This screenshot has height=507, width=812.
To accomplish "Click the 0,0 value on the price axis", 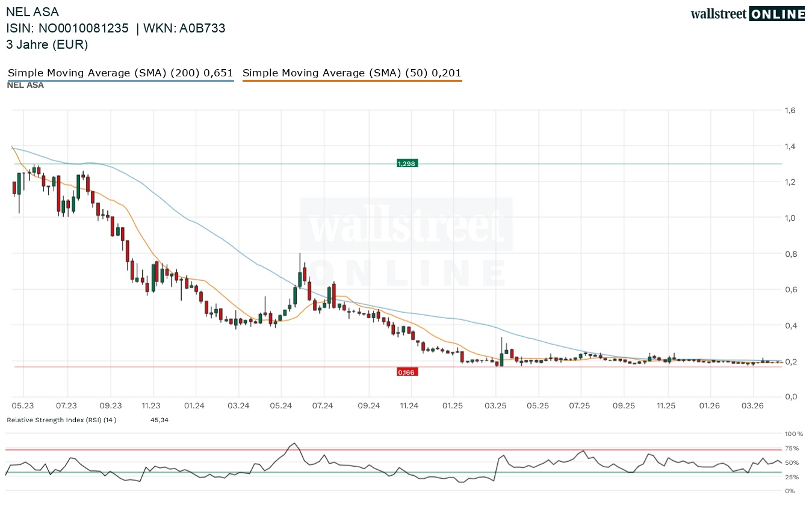I will [789, 397].
